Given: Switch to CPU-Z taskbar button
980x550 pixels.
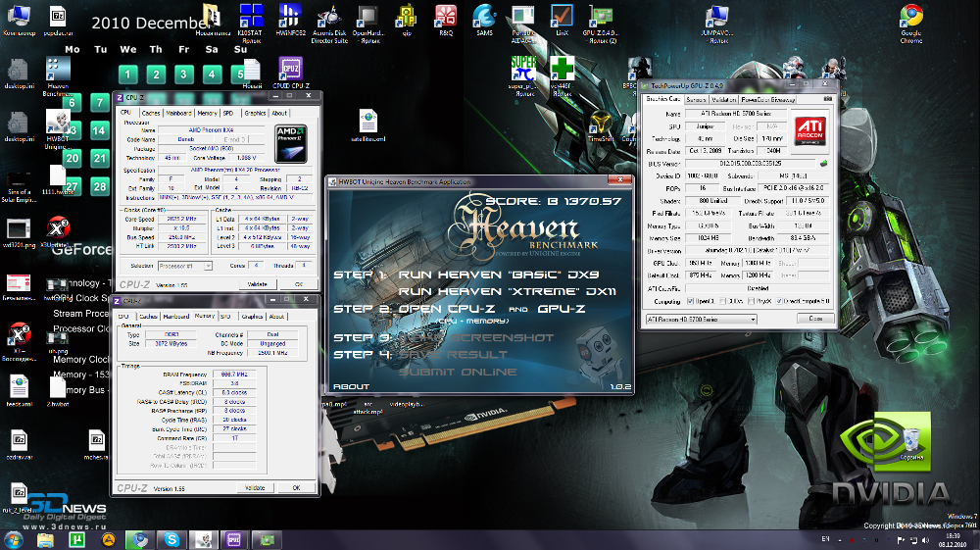Looking at the screenshot, I should pos(234,539).
